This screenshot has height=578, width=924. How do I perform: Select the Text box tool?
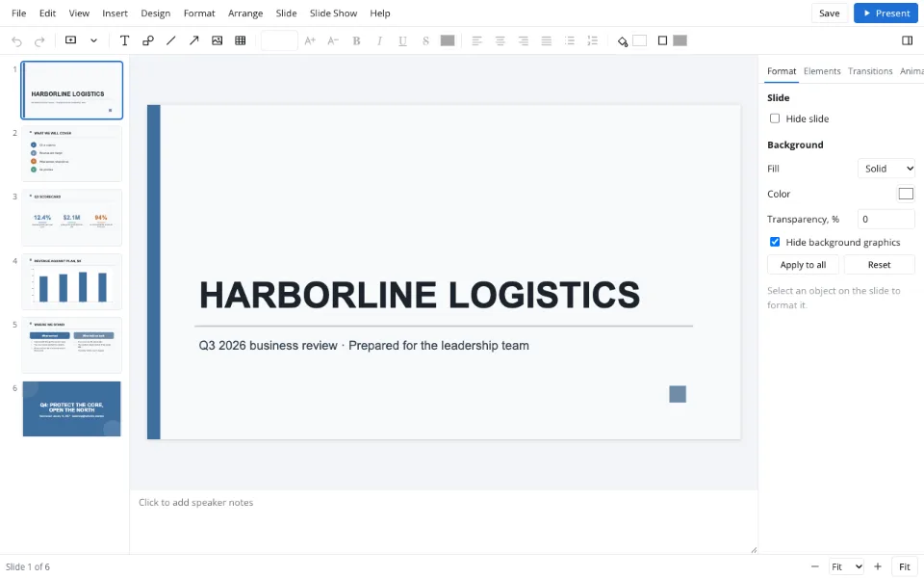[124, 40]
